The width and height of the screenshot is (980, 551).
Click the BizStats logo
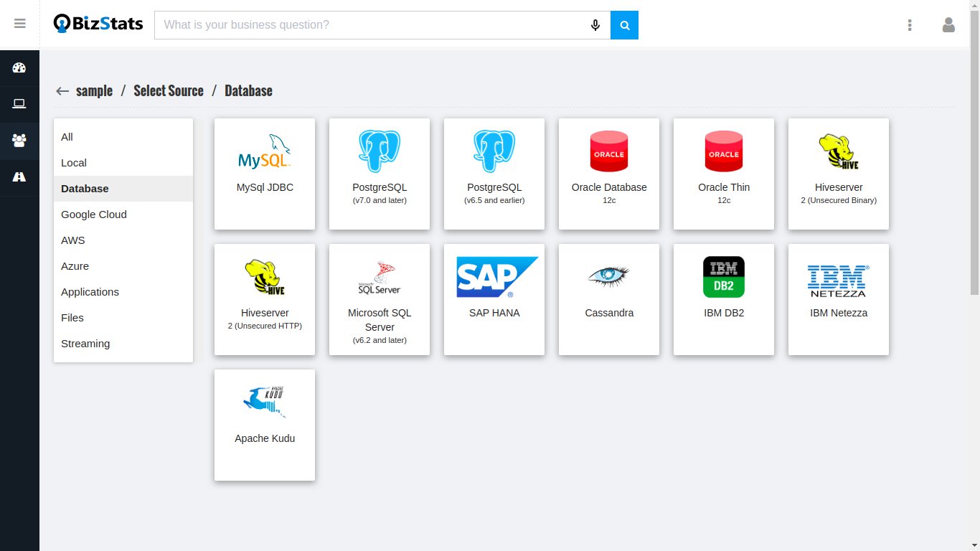point(98,24)
